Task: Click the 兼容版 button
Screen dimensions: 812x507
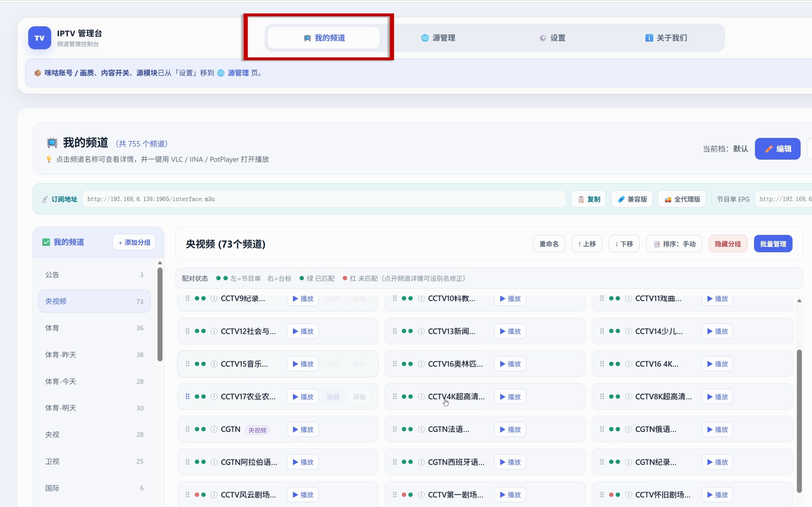Action: 632,199
